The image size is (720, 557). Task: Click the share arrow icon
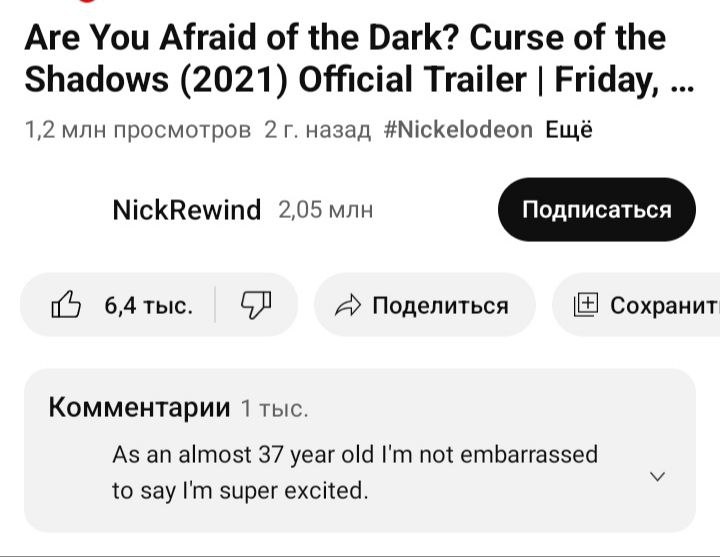[x=348, y=306]
